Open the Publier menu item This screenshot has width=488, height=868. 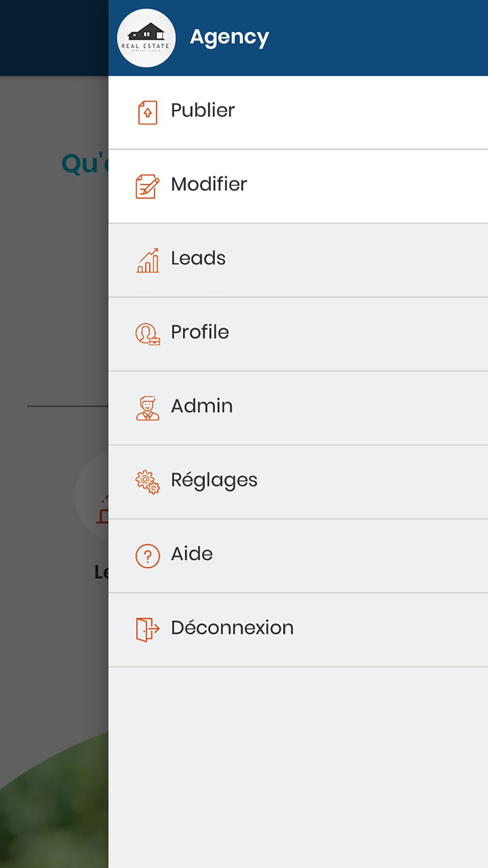[x=298, y=112]
